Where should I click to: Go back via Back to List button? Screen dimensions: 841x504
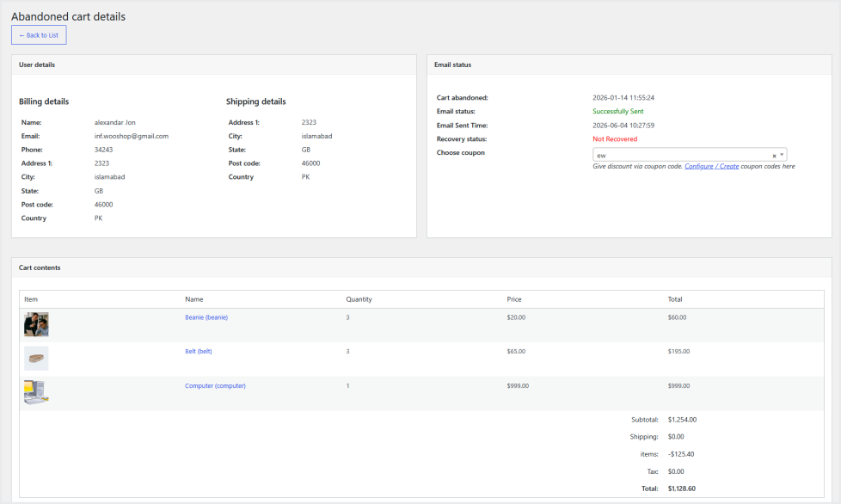[x=39, y=35]
